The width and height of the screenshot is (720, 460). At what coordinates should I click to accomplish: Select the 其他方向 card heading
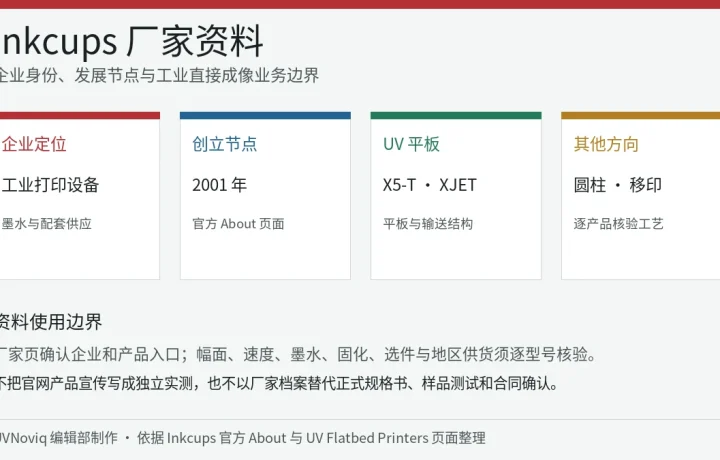pos(606,144)
